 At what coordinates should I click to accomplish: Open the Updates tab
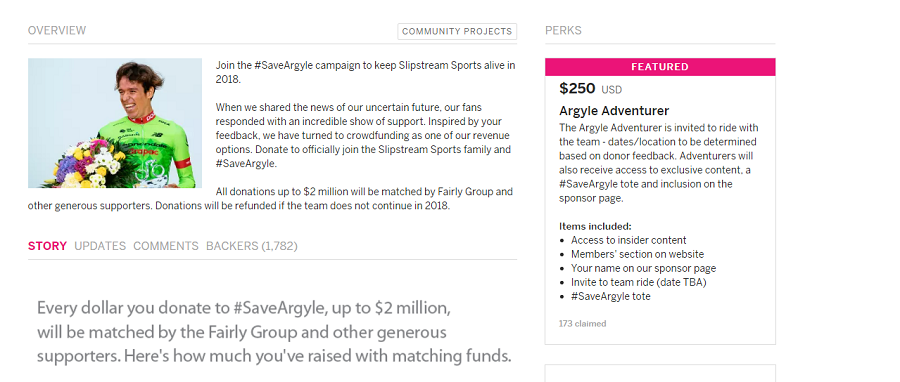(100, 246)
